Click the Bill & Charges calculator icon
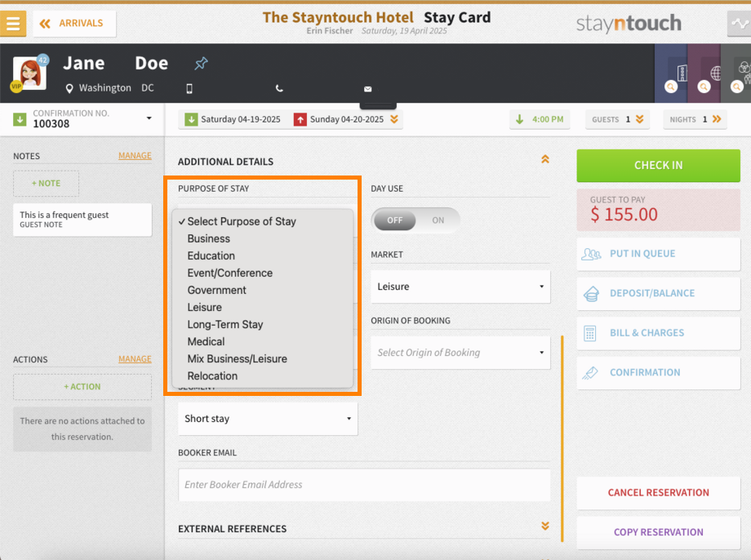This screenshot has height=560, width=751. click(x=590, y=333)
